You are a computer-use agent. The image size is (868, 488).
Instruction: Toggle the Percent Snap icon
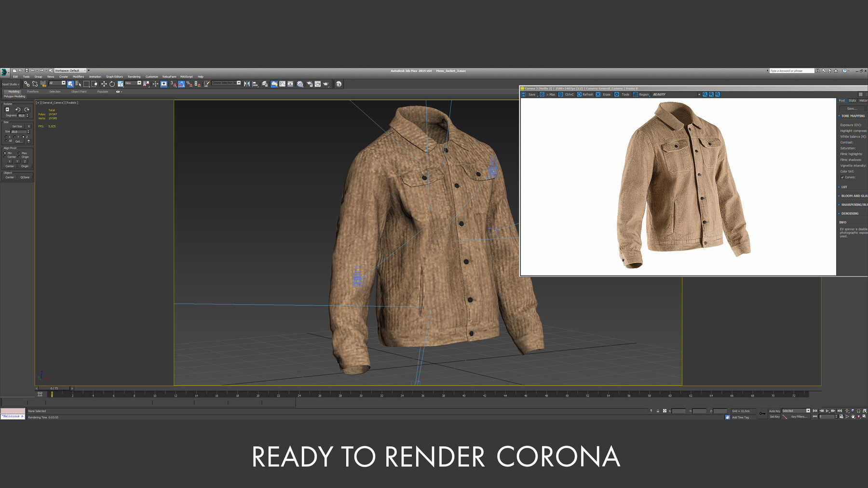tap(190, 84)
